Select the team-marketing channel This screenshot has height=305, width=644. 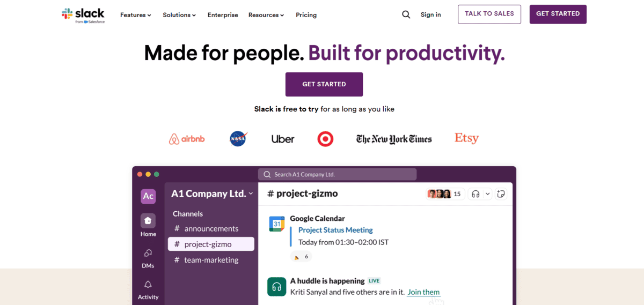pyautogui.click(x=211, y=260)
